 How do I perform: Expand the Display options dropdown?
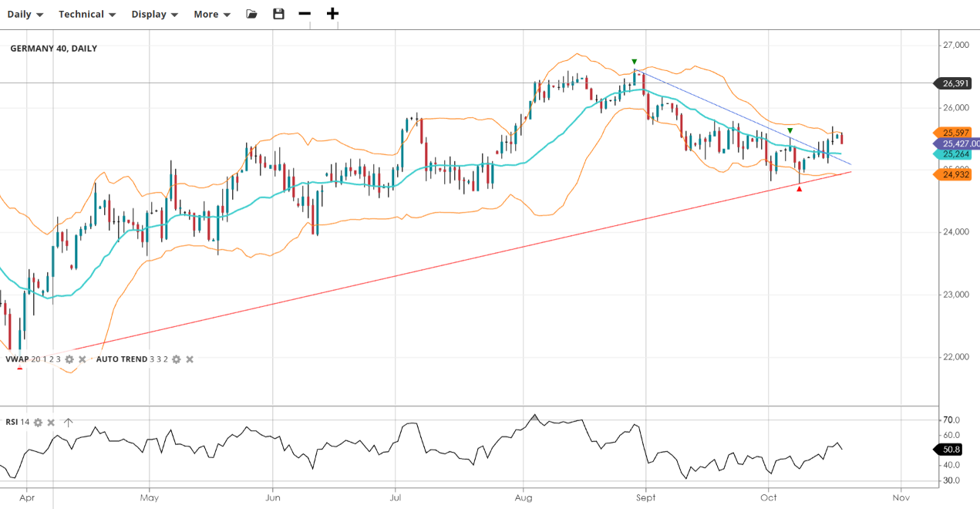click(154, 14)
